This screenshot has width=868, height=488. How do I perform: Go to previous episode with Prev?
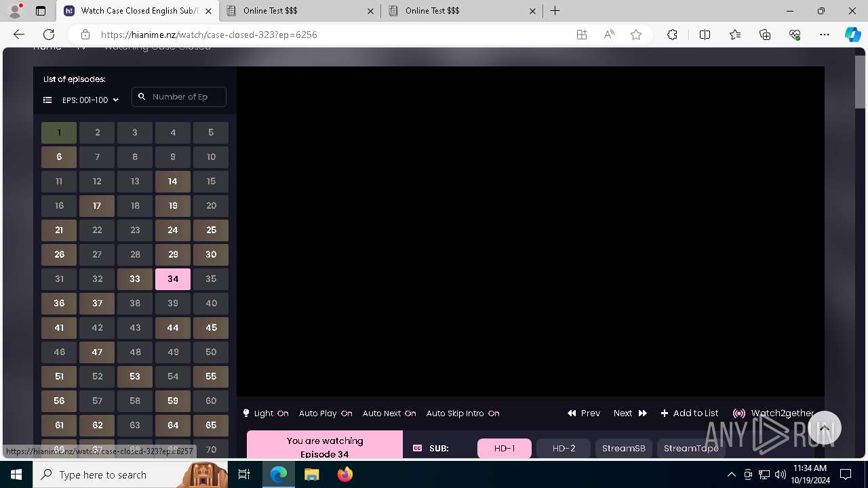point(584,413)
